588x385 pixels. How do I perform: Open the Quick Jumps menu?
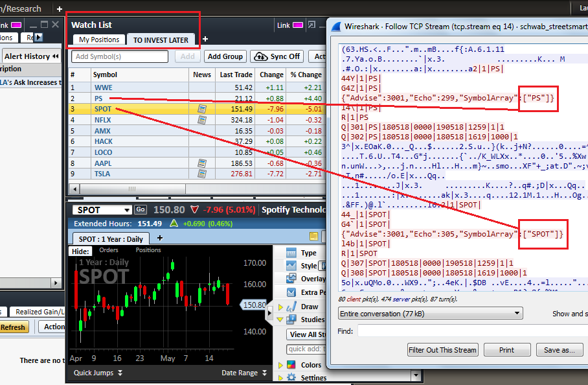click(x=98, y=373)
